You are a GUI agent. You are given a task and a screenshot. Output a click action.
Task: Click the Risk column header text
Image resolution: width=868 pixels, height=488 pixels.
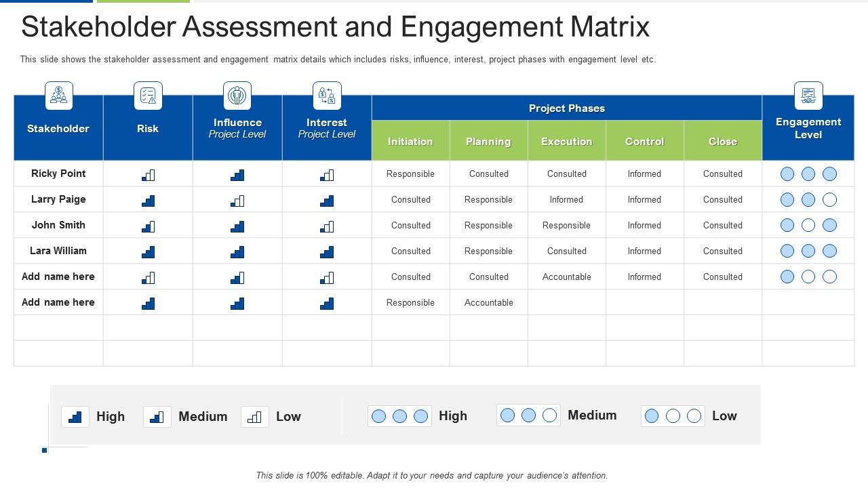coord(148,128)
